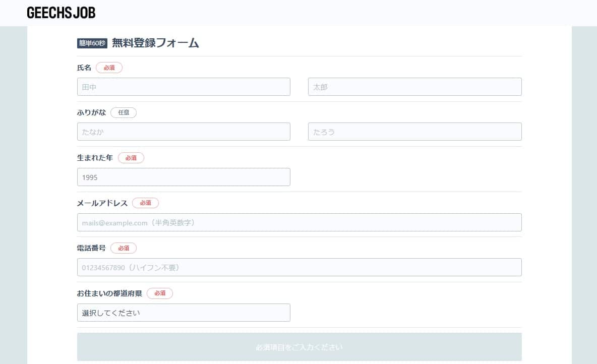Focus the phone number input field
Image resolution: width=597 pixels, height=364 pixels.
[x=299, y=267]
